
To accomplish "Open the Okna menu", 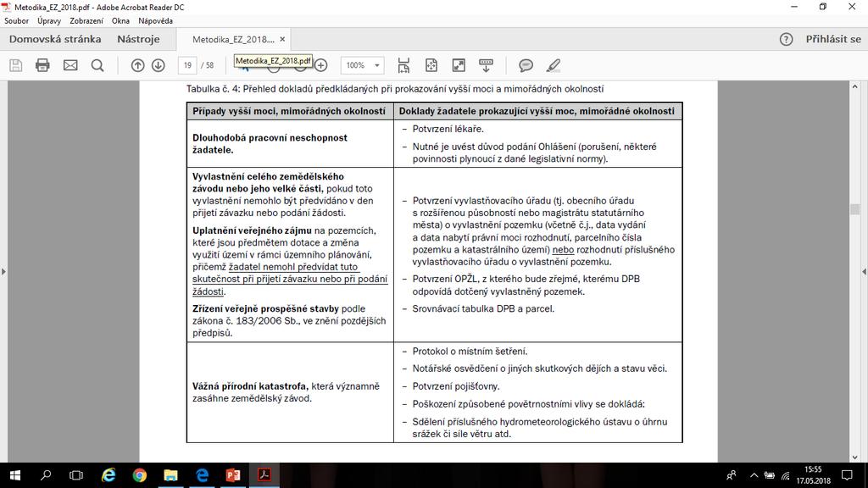I will point(120,21).
